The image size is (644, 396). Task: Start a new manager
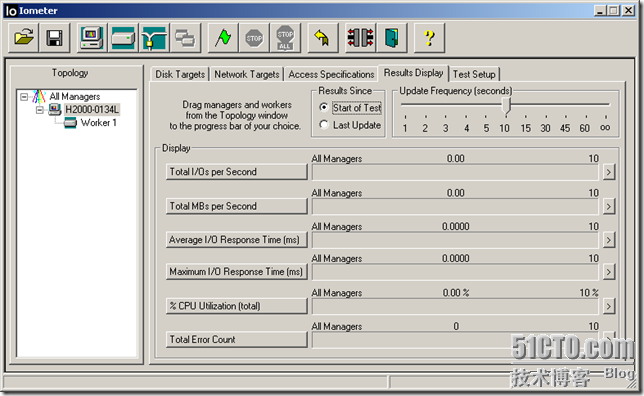click(x=92, y=38)
